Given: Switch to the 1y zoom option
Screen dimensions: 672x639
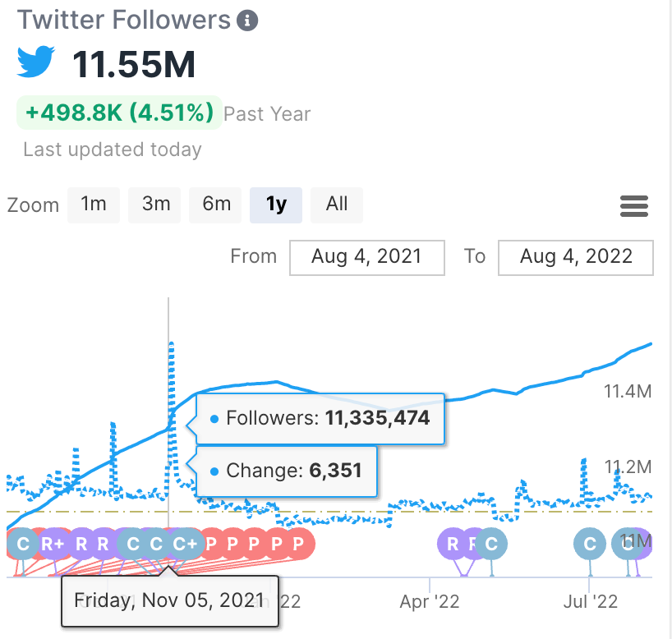Looking at the screenshot, I should pyautogui.click(x=276, y=205).
